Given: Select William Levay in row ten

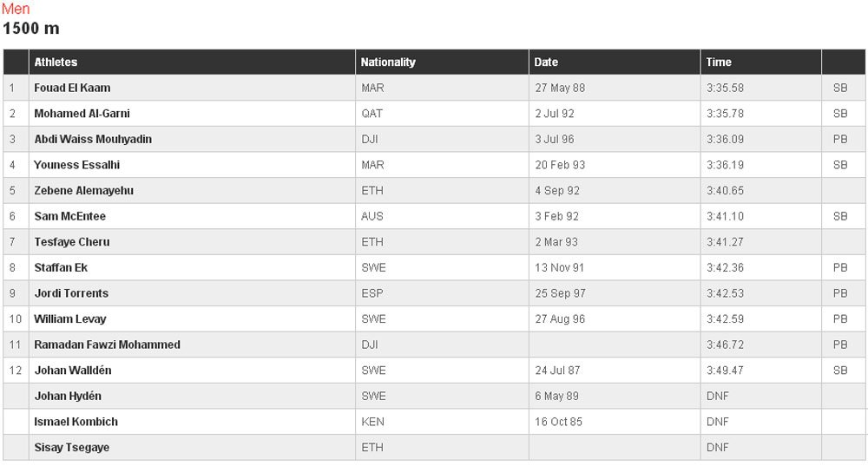Looking at the screenshot, I should pyautogui.click(x=69, y=318).
